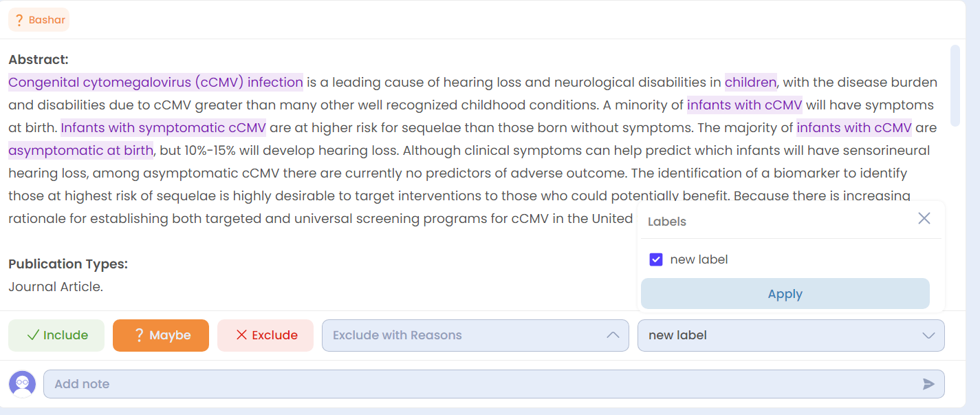Click the checkmark icon on Include button

(x=33, y=335)
